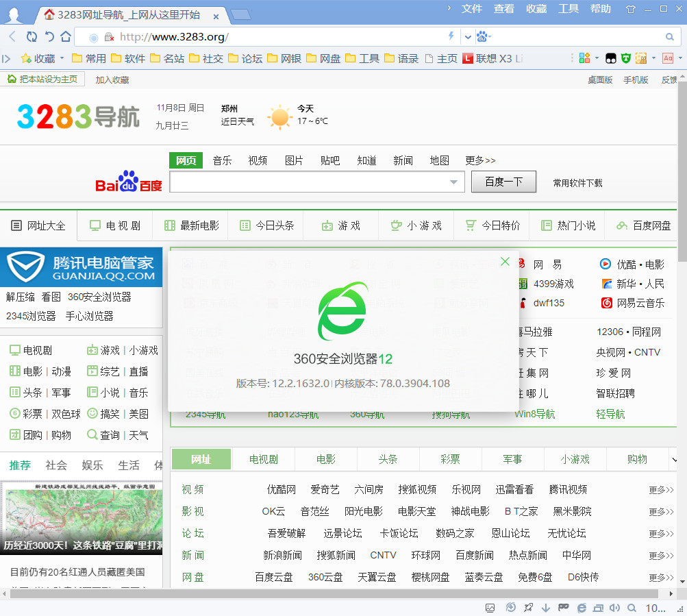The height and width of the screenshot is (616, 687).
Task: Click the Aa translate extension icon
Action: [x=668, y=58]
